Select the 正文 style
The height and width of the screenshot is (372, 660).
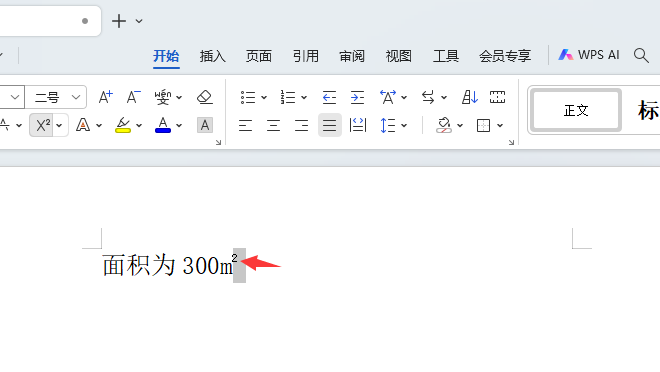click(x=575, y=110)
